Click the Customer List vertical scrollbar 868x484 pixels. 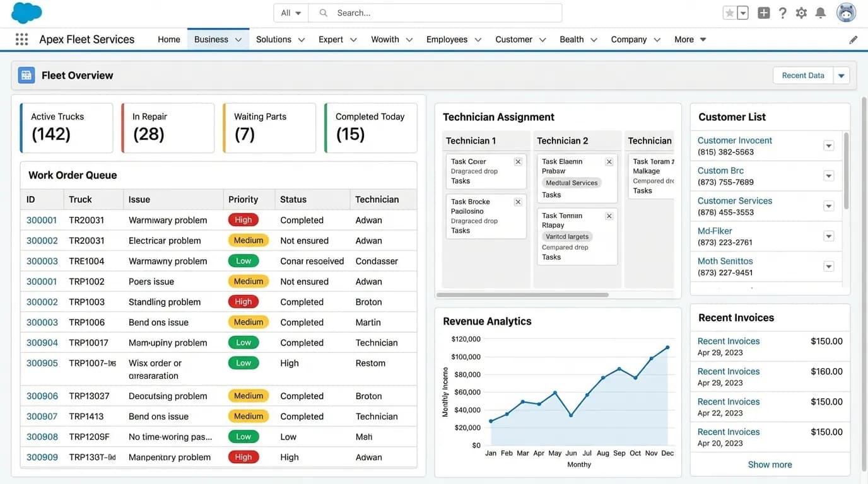[846, 170]
